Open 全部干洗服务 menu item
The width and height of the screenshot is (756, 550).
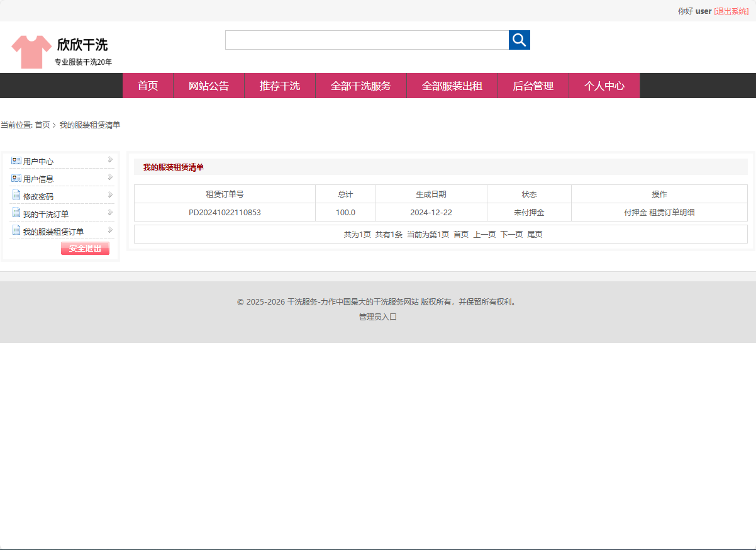(361, 86)
